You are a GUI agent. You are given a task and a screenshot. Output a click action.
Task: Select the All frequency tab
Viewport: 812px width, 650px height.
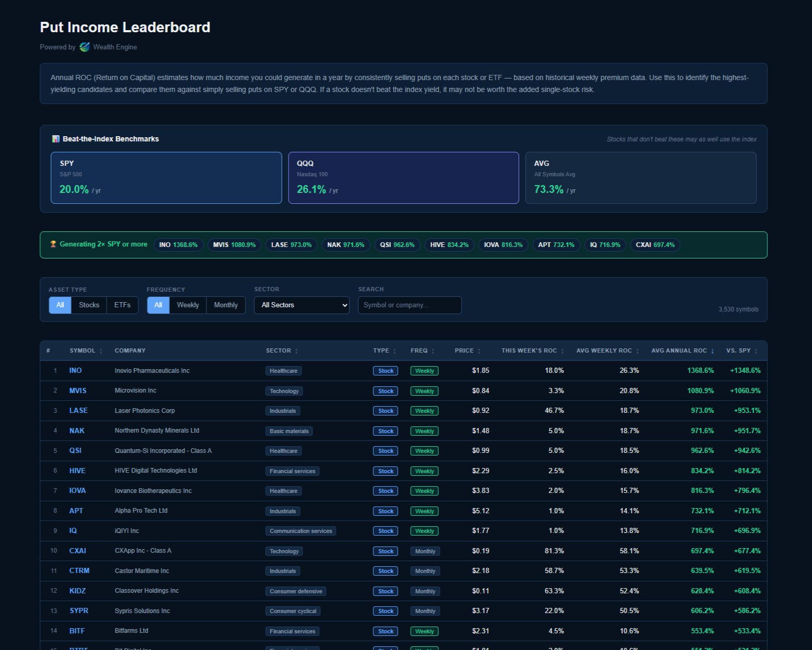tap(158, 305)
